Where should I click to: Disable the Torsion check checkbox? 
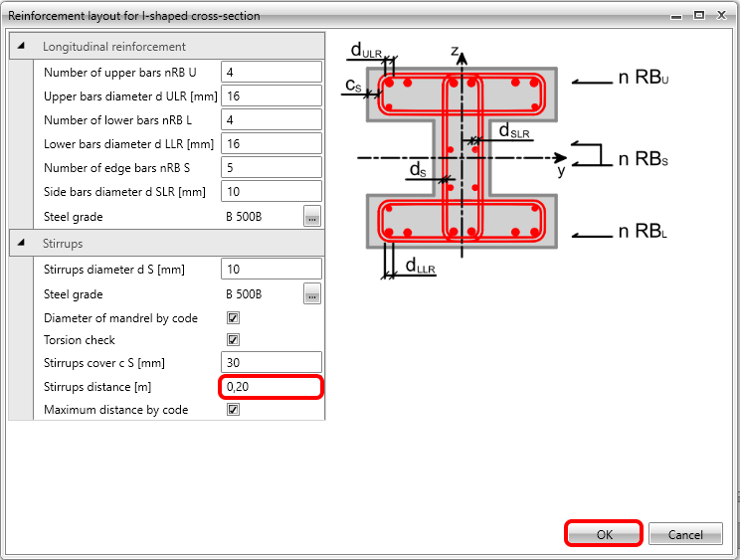click(x=234, y=340)
